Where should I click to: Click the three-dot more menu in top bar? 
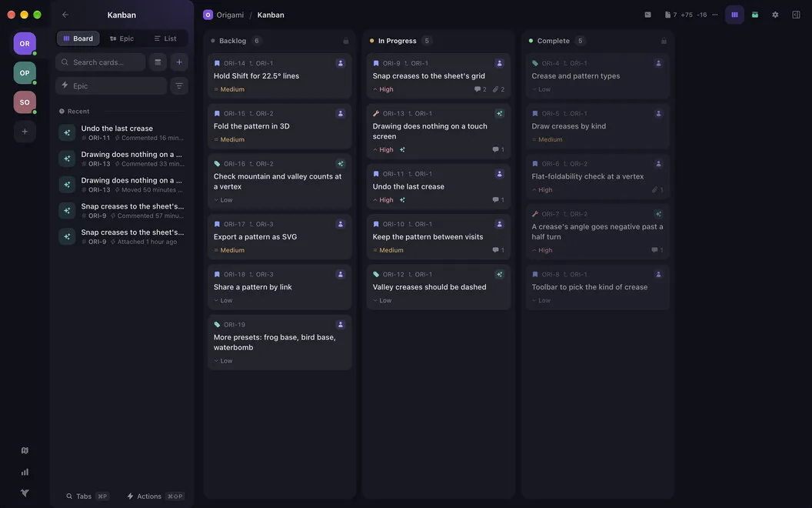coord(715,15)
